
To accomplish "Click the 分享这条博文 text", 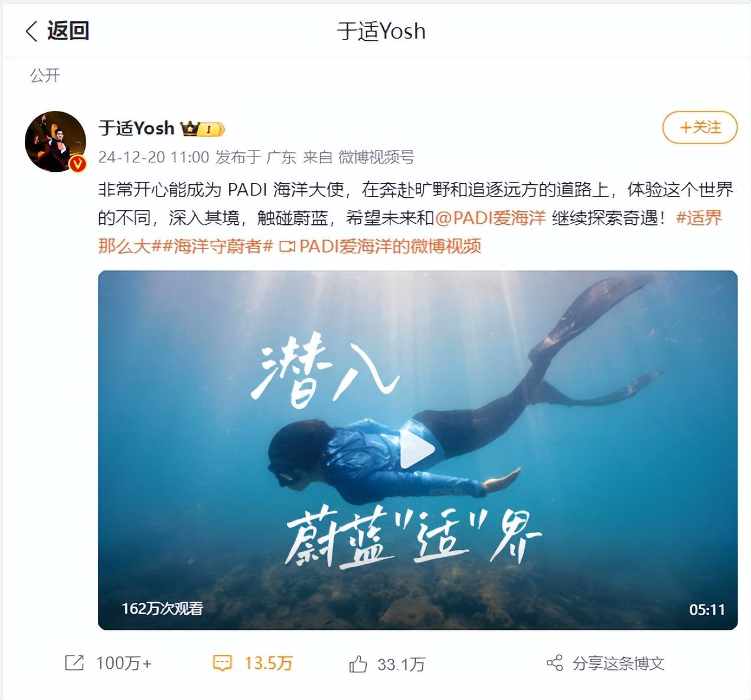I will (x=618, y=663).
